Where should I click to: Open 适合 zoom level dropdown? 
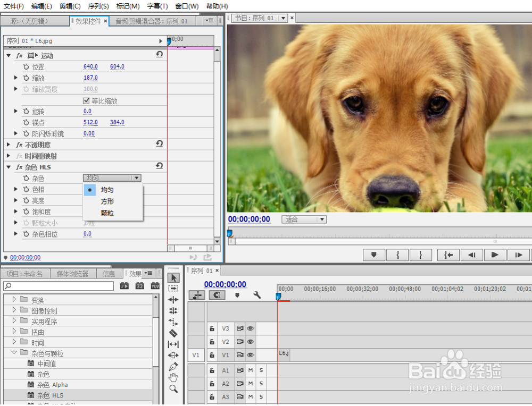[304, 219]
